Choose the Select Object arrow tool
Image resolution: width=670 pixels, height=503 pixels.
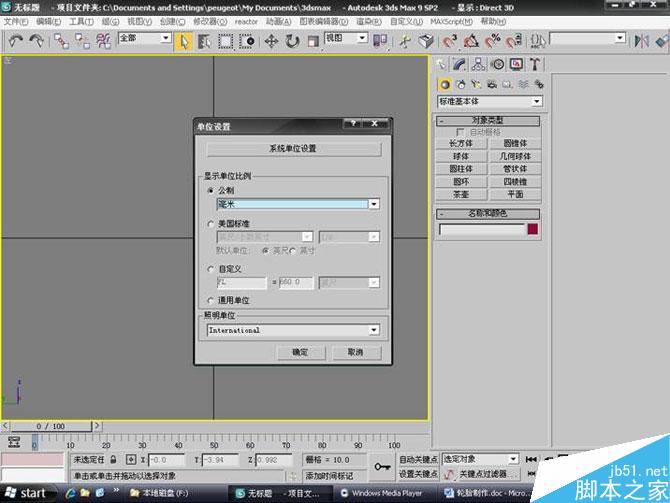point(184,41)
